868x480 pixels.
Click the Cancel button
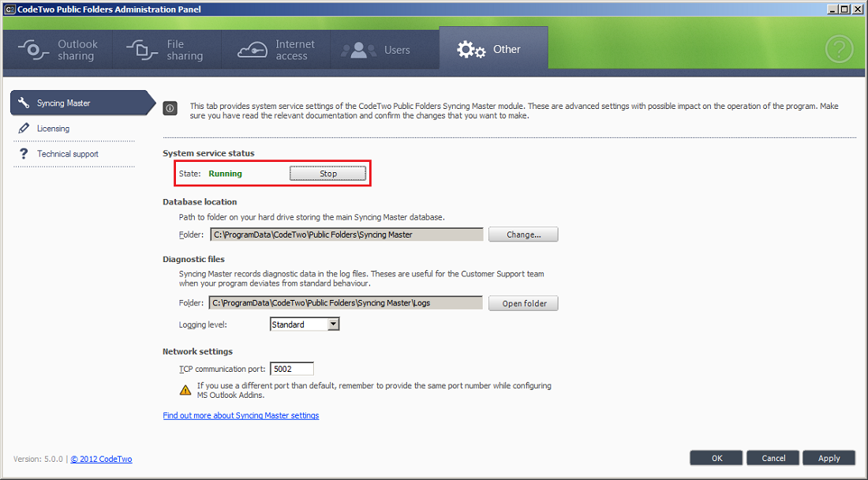773,458
